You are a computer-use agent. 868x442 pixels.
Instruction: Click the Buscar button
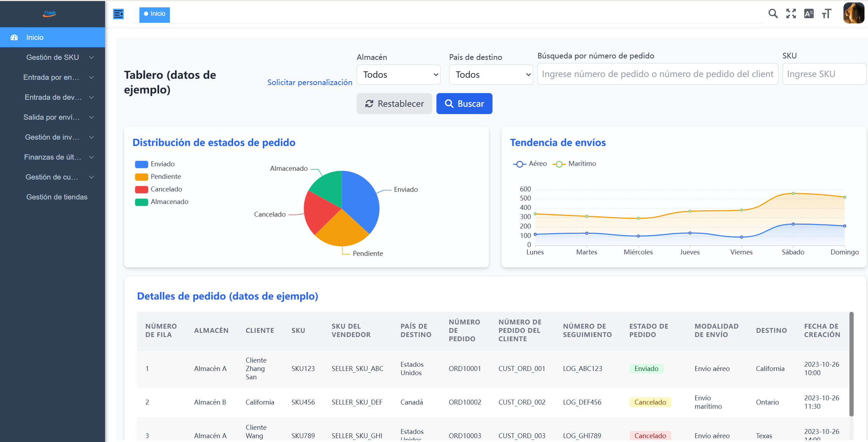point(464,104)
